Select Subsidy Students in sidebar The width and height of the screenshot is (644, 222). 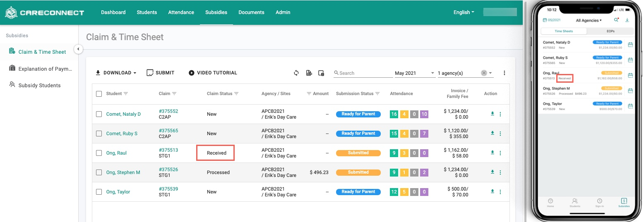(35, 85)
